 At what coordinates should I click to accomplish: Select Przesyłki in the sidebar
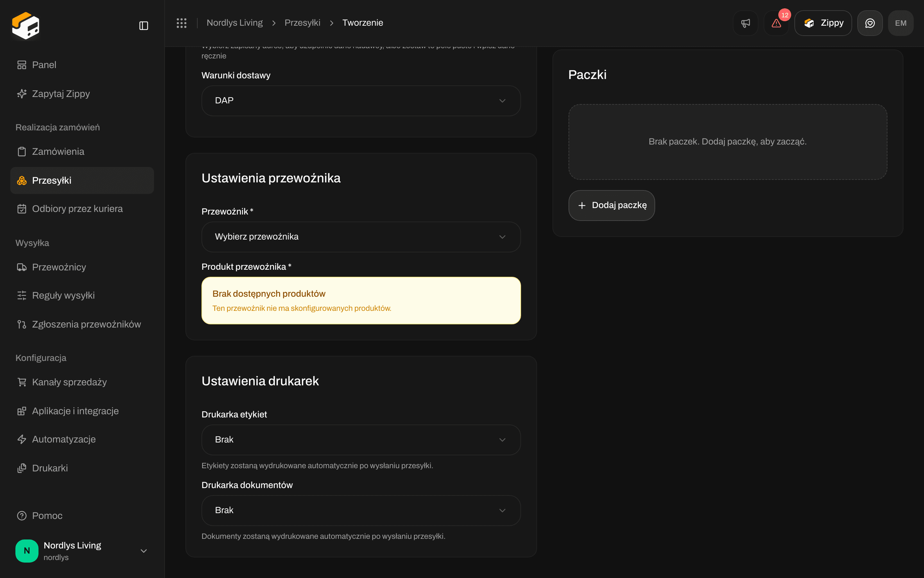(82, 180)
